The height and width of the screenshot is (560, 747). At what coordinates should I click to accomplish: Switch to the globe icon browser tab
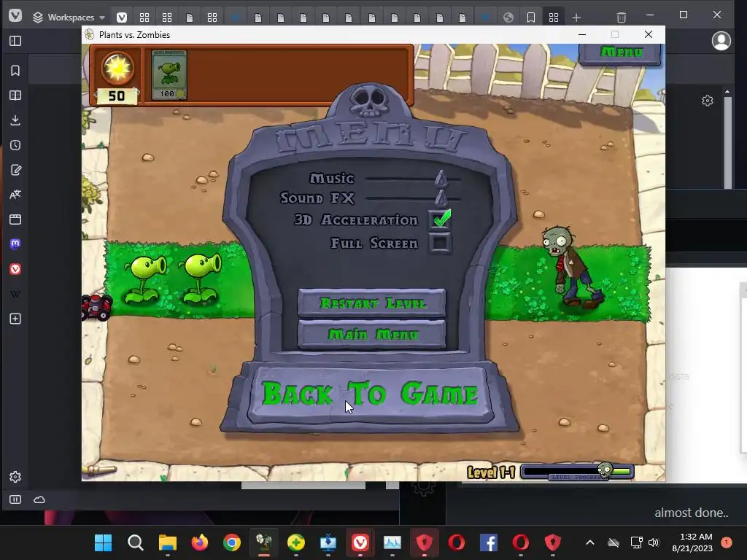tap(508, 17)
